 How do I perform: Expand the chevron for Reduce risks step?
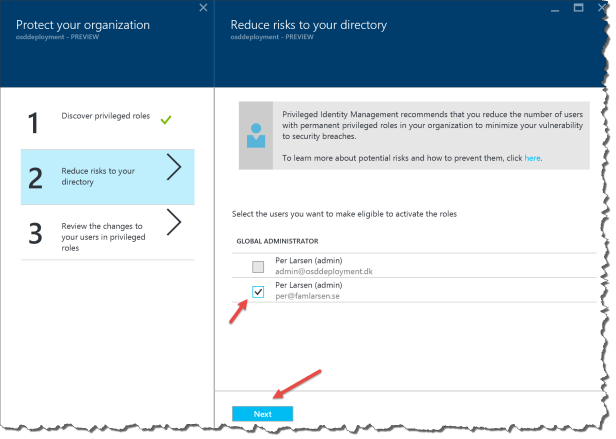coord(173,170)
